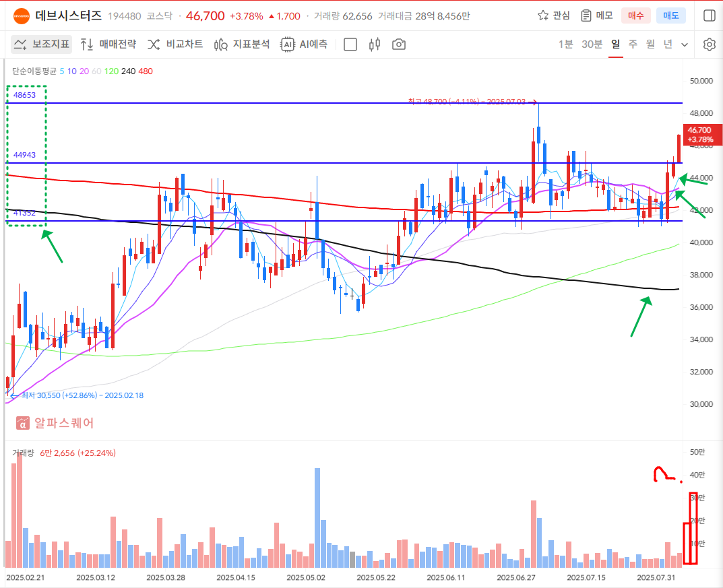Click the 2025.07.31 date label
This screenshot has height=588, width=723.
656,578
